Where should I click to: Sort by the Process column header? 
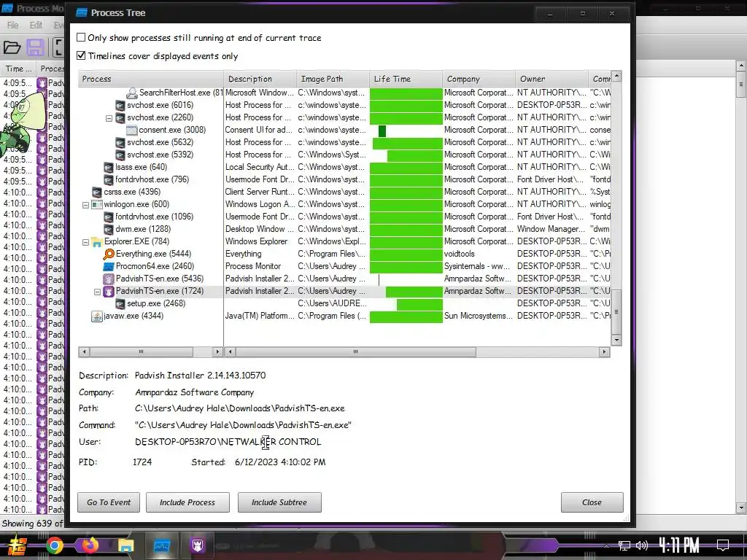pos(151,79)
